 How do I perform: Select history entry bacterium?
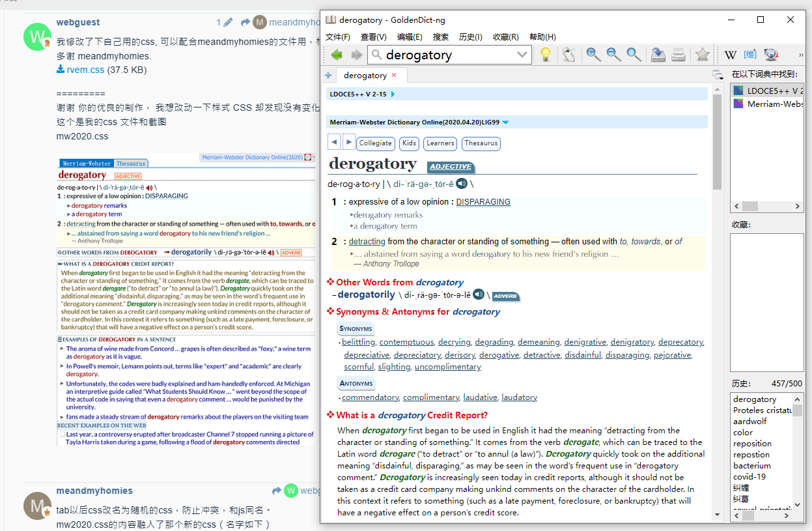click(752, 466)
